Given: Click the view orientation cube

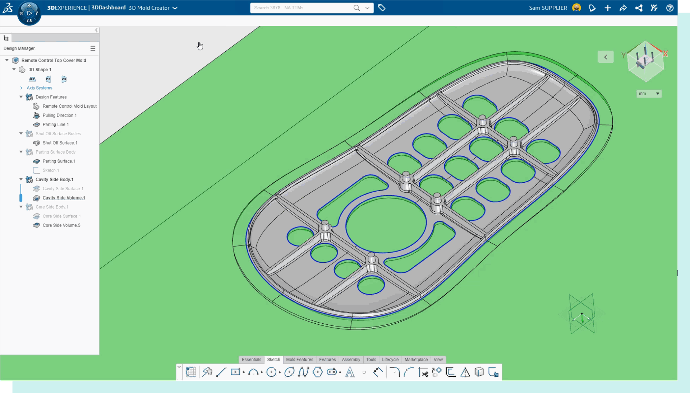Looking at the screenshot, I should [645, 61].
